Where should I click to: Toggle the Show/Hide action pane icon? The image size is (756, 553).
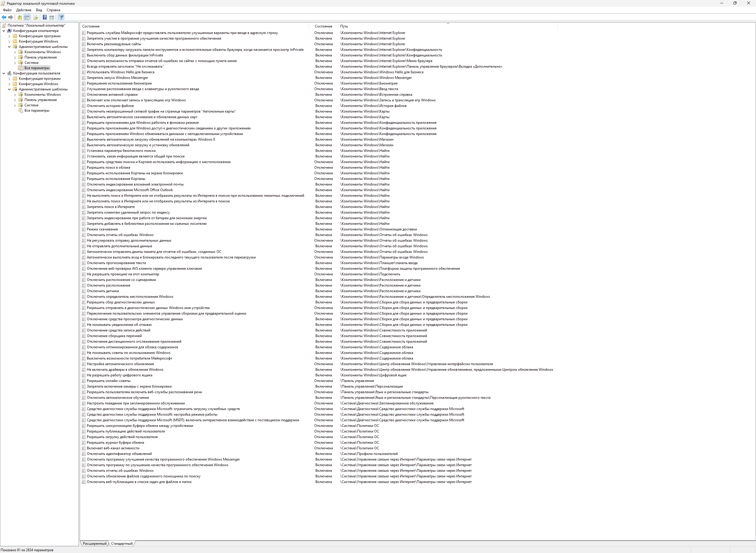(x=52, y=17)
